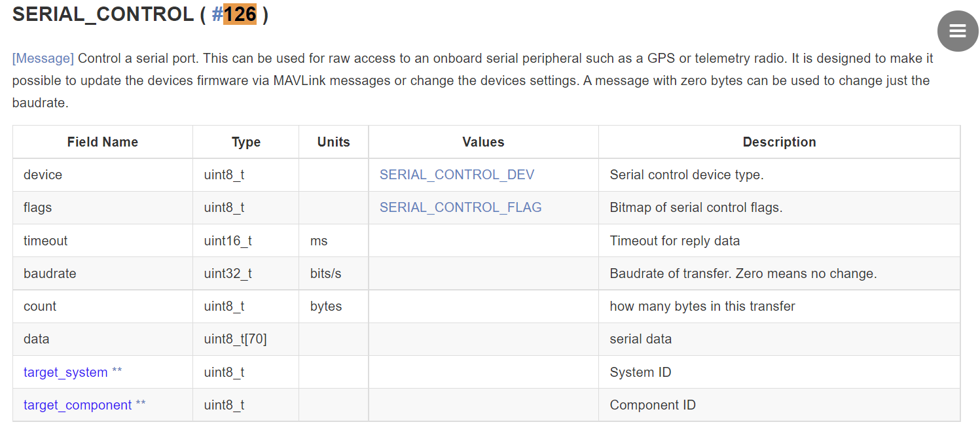The width and height of the screenshot is (980, 437).
Task: Open the SERIAL_CONTROL_FLAG enum link
Action: [460, 207]
